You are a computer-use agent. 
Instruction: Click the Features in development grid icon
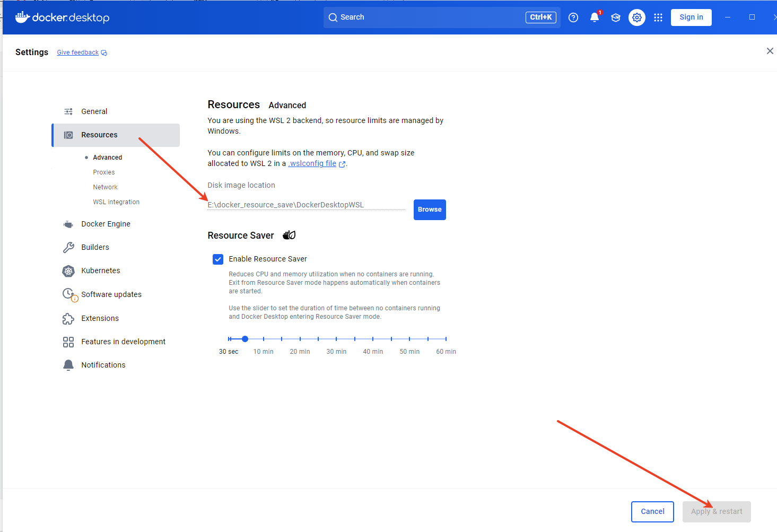click(68, 342)
